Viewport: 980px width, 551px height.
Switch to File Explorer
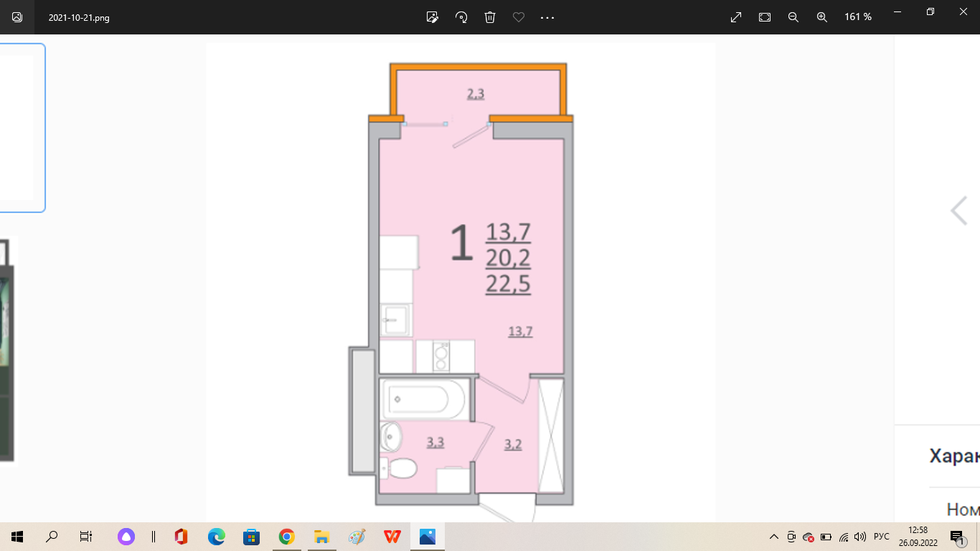(x=321, y=537)
